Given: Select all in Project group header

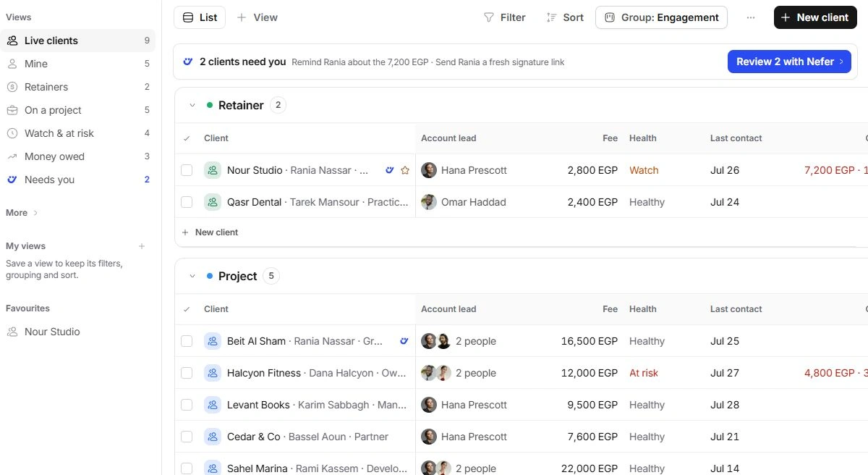Looking at the screenshot, I should (x=187, y=309).
